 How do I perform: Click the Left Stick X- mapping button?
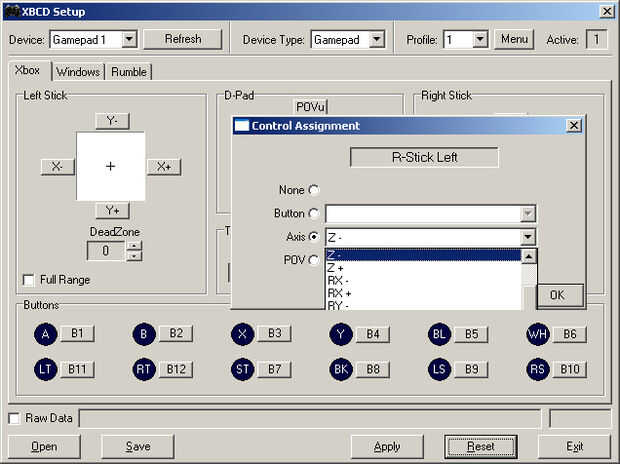coord(58,167)
